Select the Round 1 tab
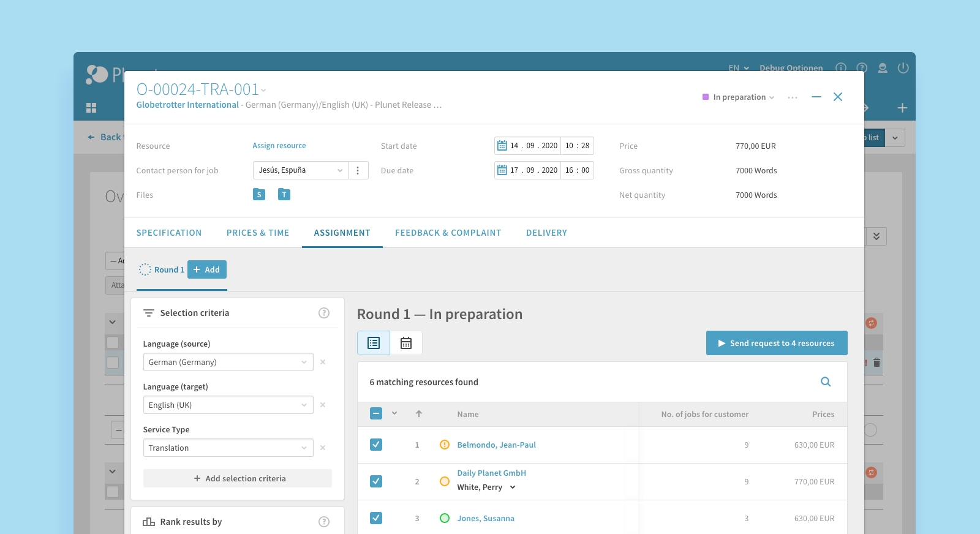The width and height of the screenshot is (980, 534). coord(162,269)
